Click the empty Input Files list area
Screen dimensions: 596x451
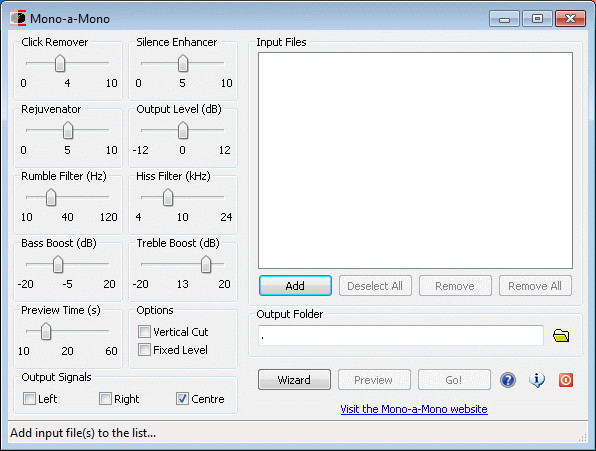[415, 160]
